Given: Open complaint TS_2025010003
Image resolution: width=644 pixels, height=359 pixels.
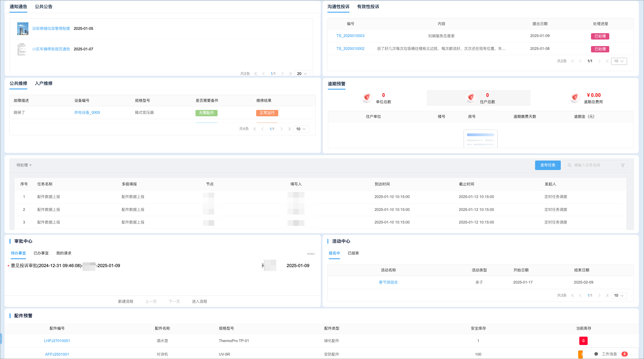Looking at the screenshot, I should [350, 36].
